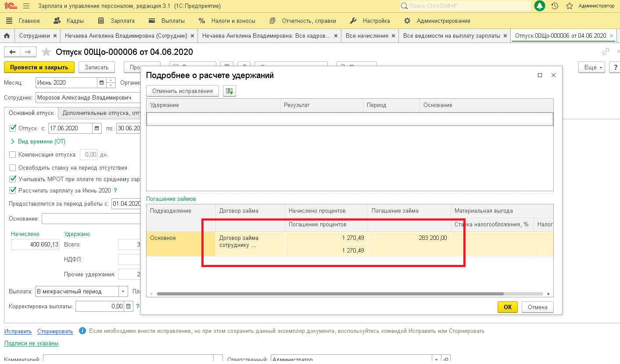
Task: Go forward with the right arrow button
Action: (28, 52)
